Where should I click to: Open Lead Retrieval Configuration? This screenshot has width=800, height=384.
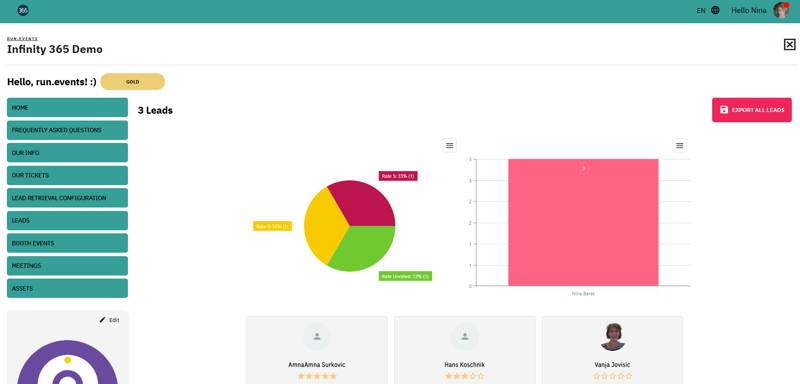pyautogui.click(x=67, y=198)
